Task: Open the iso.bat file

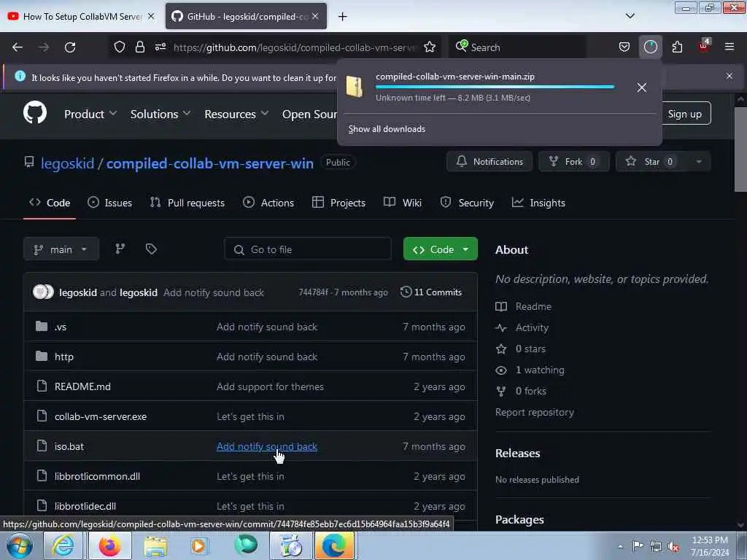Action: [x=69, y=447]
